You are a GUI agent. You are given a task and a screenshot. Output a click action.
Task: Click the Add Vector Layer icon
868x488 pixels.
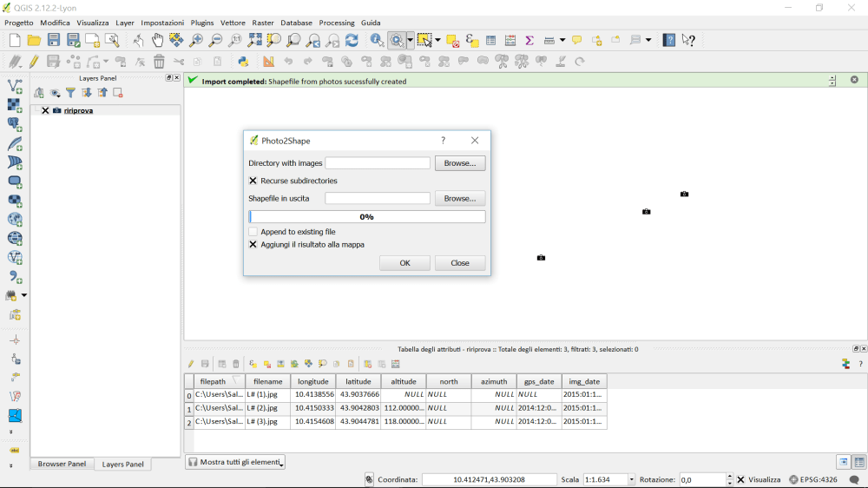[x=15, y=86]
